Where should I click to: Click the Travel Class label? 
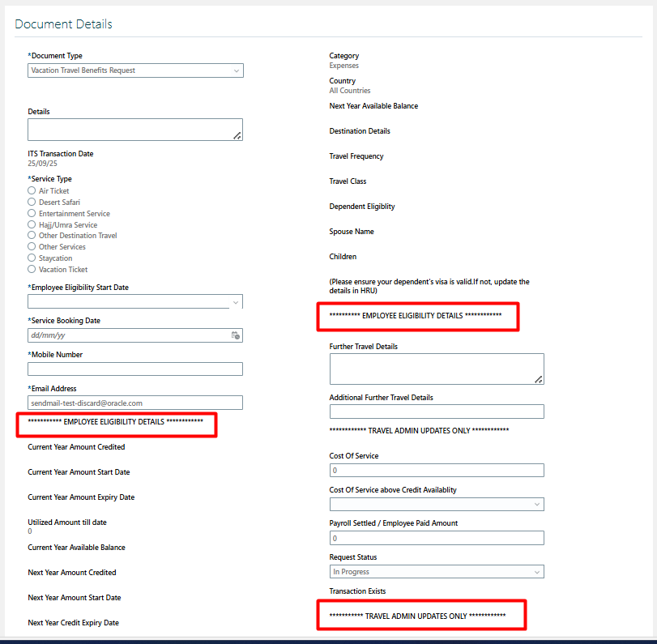pyautogui.click(x=348, y=181)
